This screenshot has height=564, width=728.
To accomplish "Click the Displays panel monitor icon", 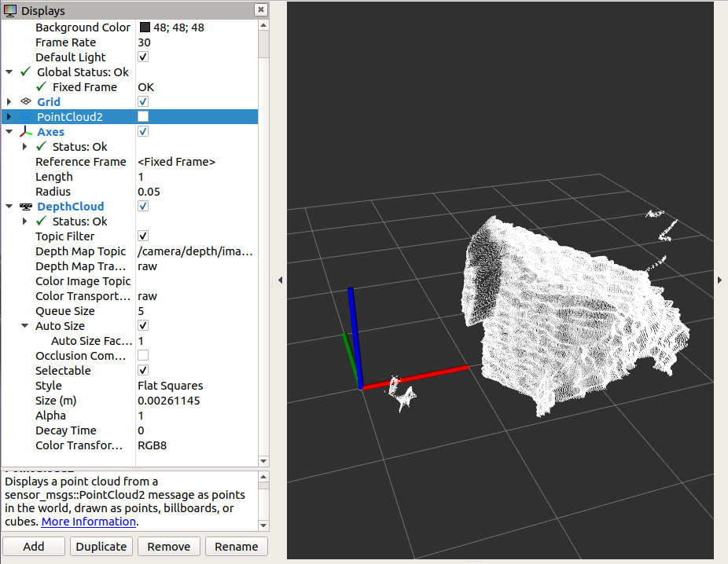I will click(9, 10).
